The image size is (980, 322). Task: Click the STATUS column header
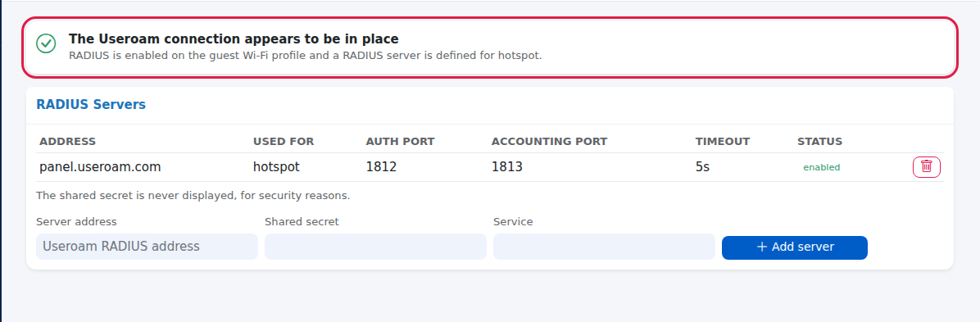click(820, 141)
